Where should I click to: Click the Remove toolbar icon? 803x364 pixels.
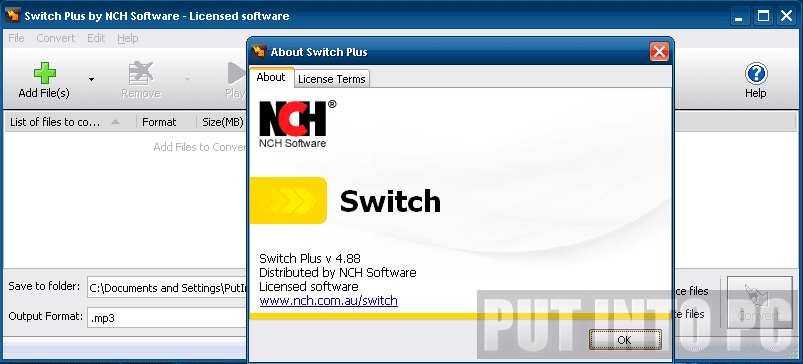pyautogui.click(x=141, y=73)
